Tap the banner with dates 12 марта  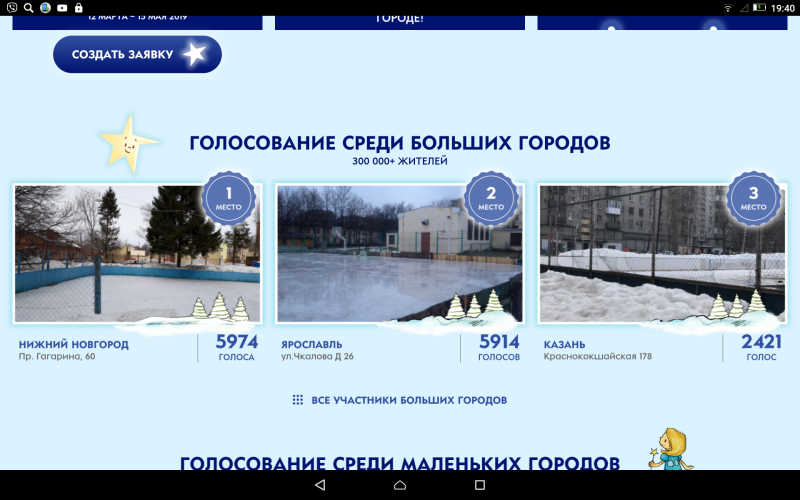(x=137, y=22)
